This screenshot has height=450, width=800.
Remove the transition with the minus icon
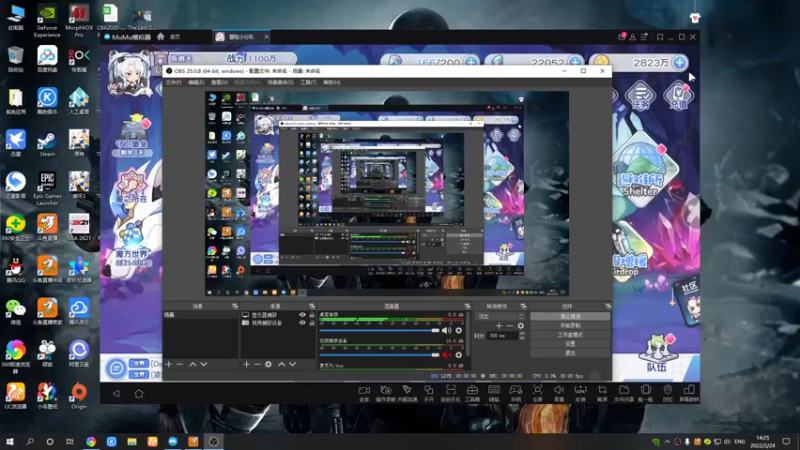[x=509, y=326]
